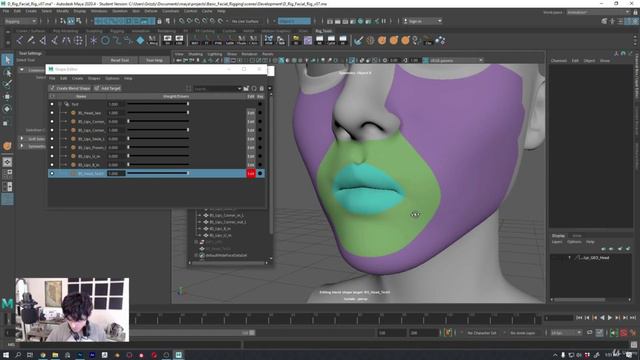Image resolution: width=640 pixels, height=360 pixels.
Task: Activate the Rotate tool in toolbox
Action: [x=7, y=109]
